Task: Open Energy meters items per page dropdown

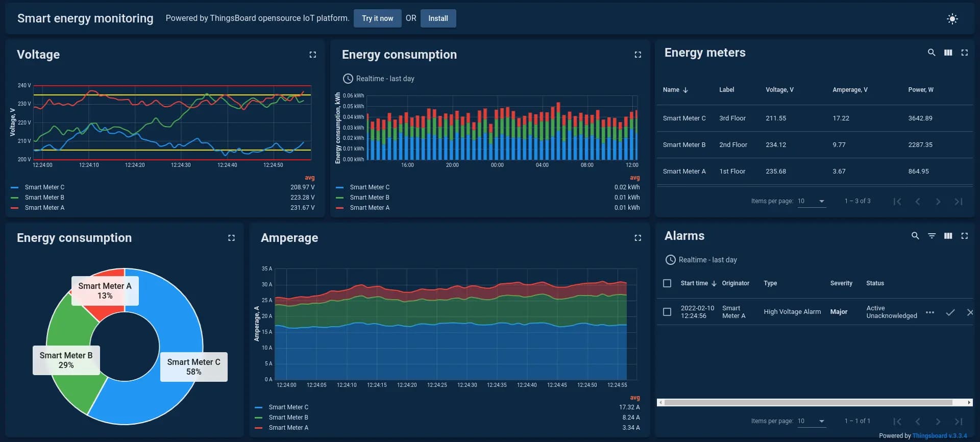Action: click(812, 201)
